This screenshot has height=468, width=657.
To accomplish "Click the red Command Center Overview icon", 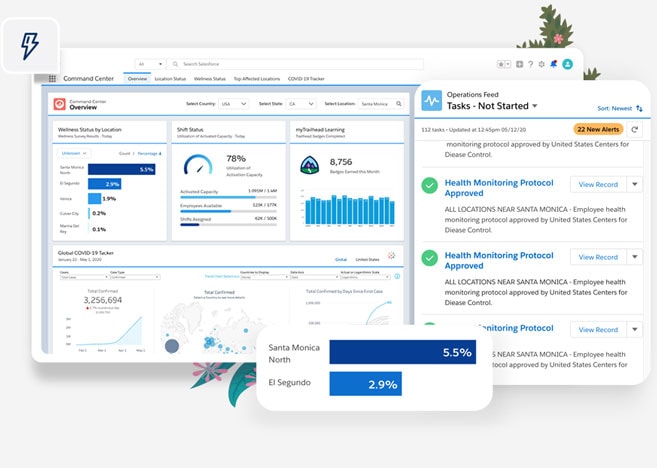I will point(59,104).
